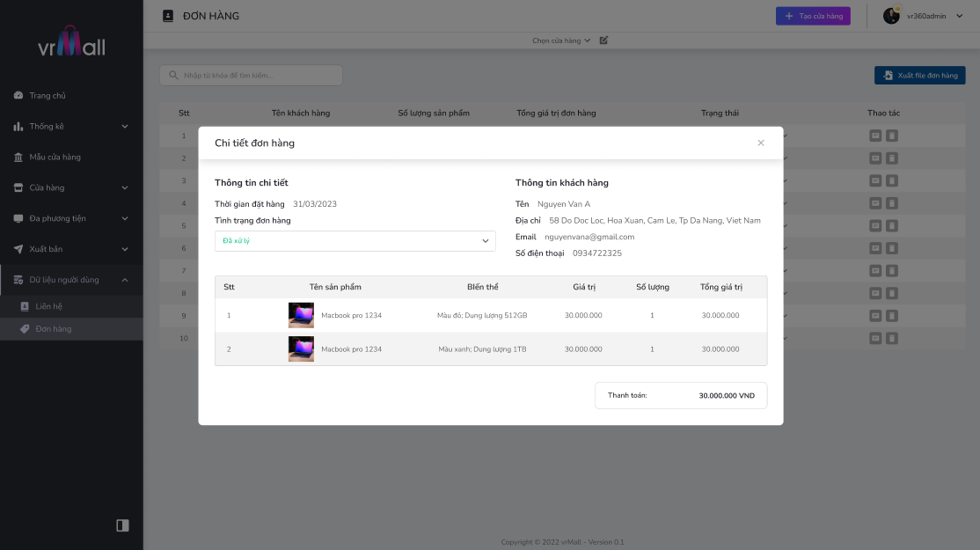Click the Xuất file đơn hàng button
Image resolution: width=980 pixels, height=550 pixels.
point(919,75)
